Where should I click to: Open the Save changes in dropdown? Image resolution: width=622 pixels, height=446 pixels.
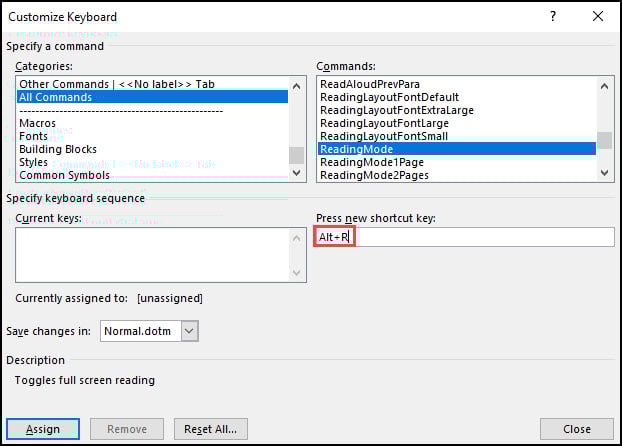(x=190, y=331)
